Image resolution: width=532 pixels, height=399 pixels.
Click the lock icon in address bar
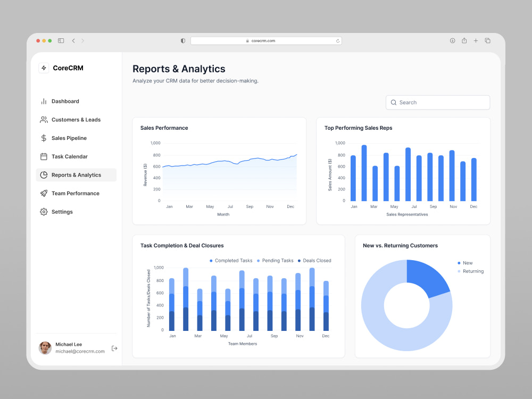pyautogui.click(x=247, y=41)
